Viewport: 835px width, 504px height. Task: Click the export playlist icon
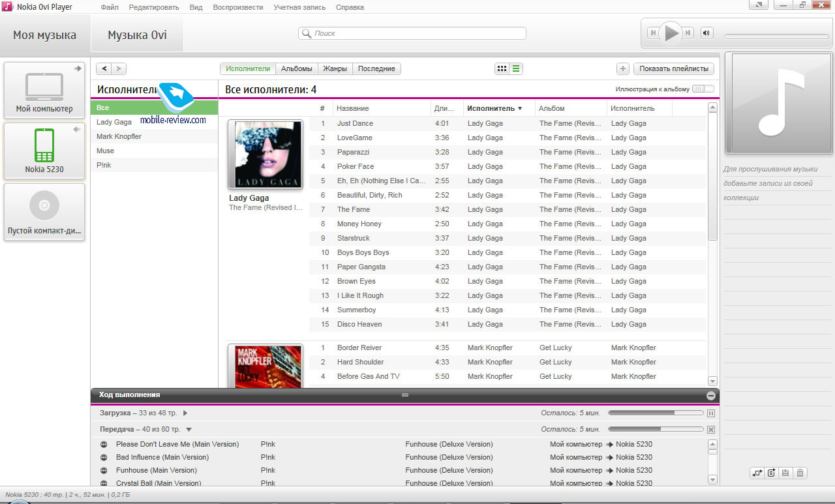[x=772, y=473]
